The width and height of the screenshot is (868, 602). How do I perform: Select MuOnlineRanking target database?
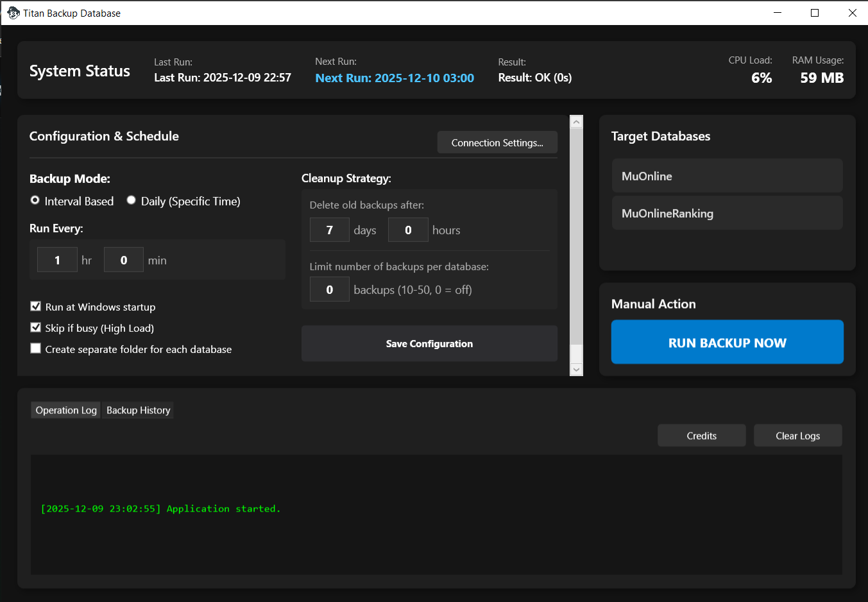(x=727, y=213)
